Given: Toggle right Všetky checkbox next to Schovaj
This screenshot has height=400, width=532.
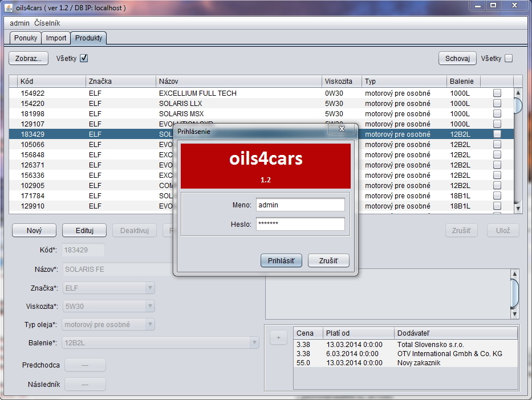Looking at the screenshot, I should [509, 58].
